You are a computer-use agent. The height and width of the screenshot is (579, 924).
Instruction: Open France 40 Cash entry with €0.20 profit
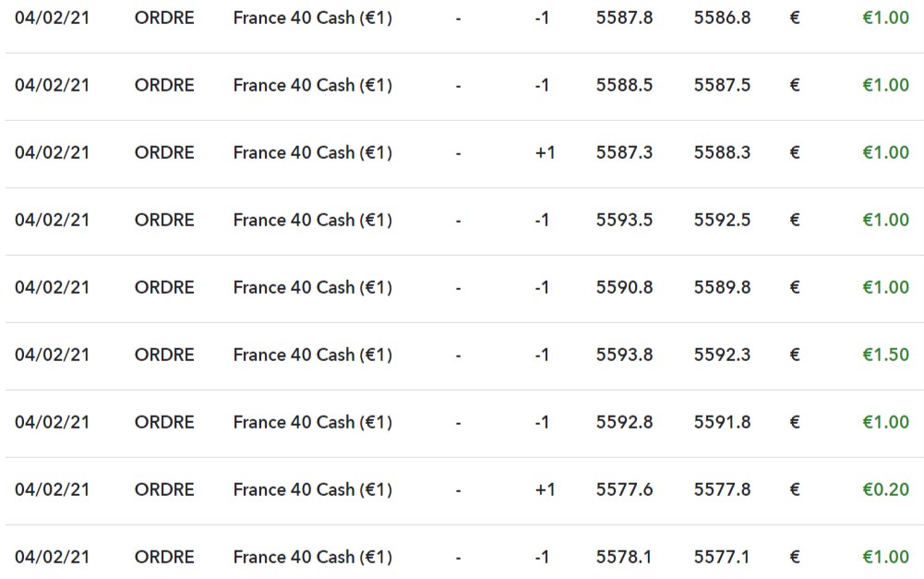click(x=312, y=489)
